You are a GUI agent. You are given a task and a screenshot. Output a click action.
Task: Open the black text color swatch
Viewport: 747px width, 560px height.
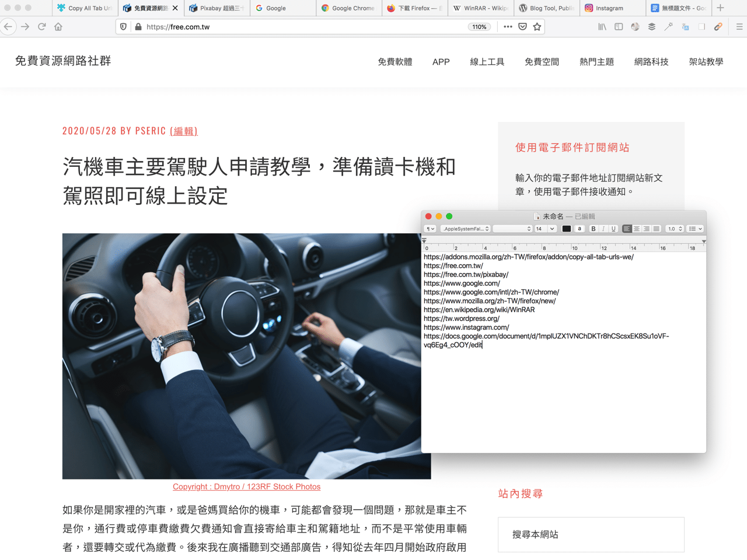566,229
